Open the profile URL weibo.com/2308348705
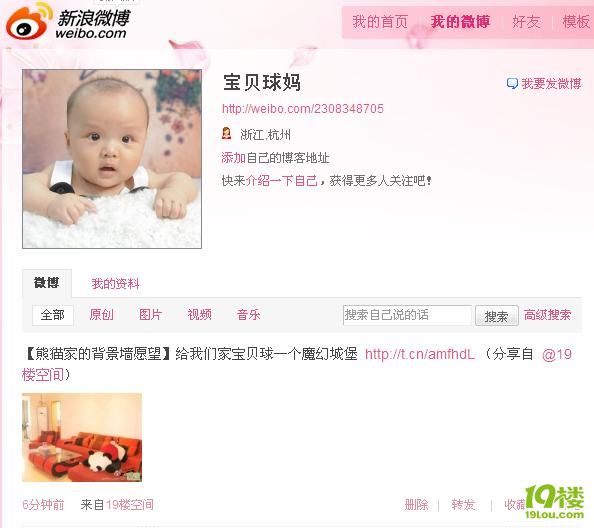The width and height of the screenshot is (594, 528). 303,109
